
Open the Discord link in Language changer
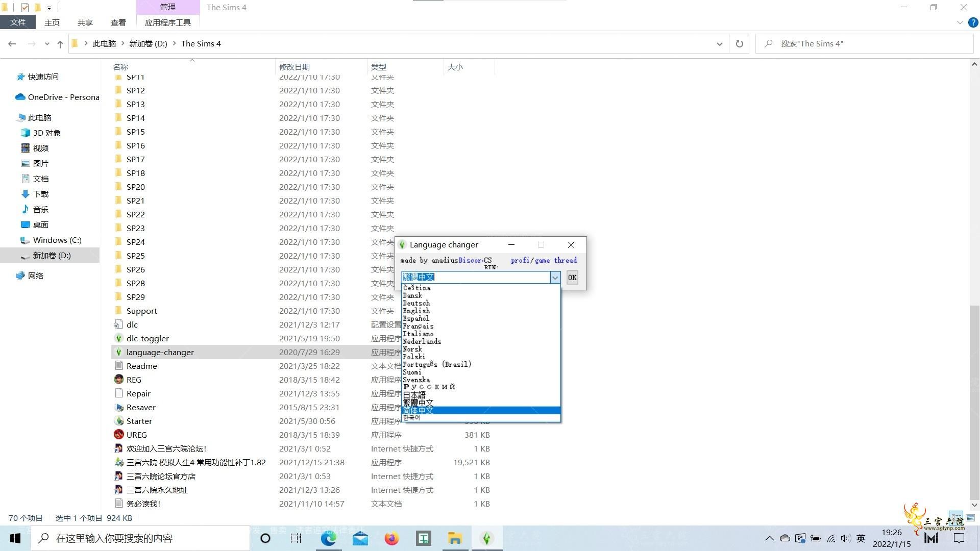[470, 260]
